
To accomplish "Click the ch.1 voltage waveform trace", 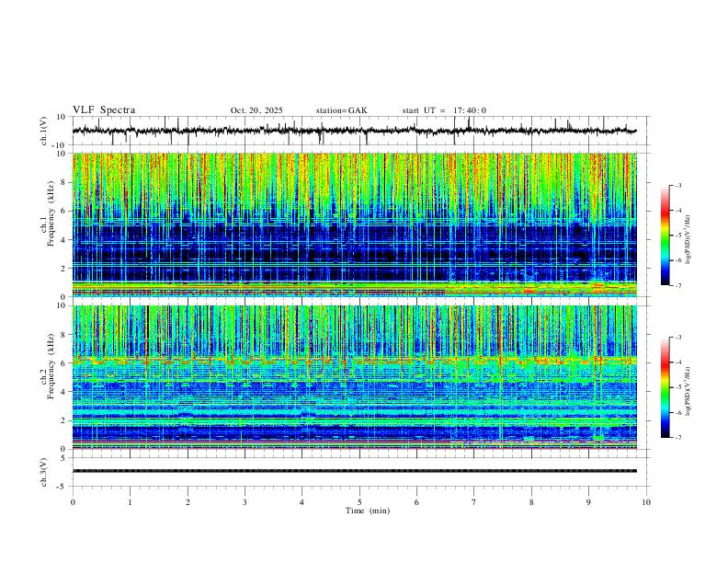I will pos(354,131).
